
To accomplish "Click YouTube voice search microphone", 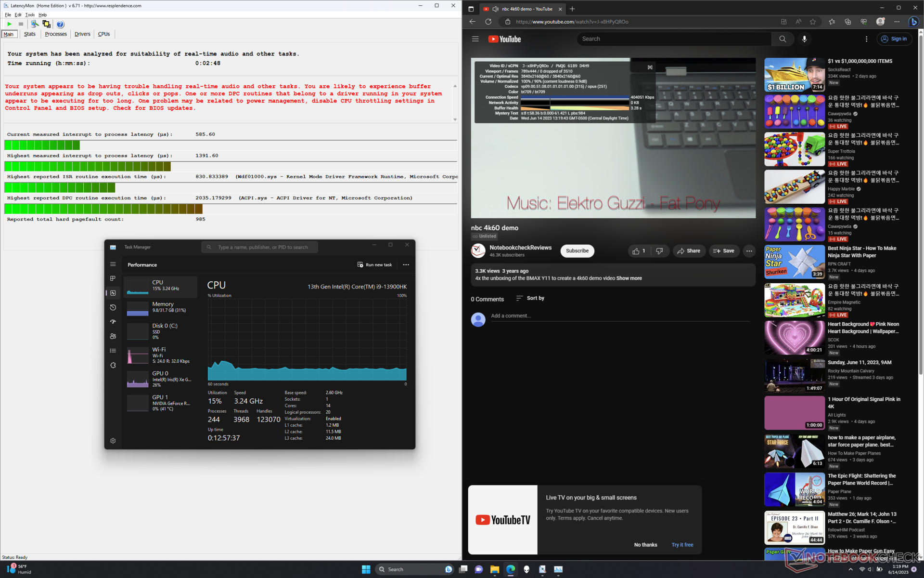I will click(804, 39).
